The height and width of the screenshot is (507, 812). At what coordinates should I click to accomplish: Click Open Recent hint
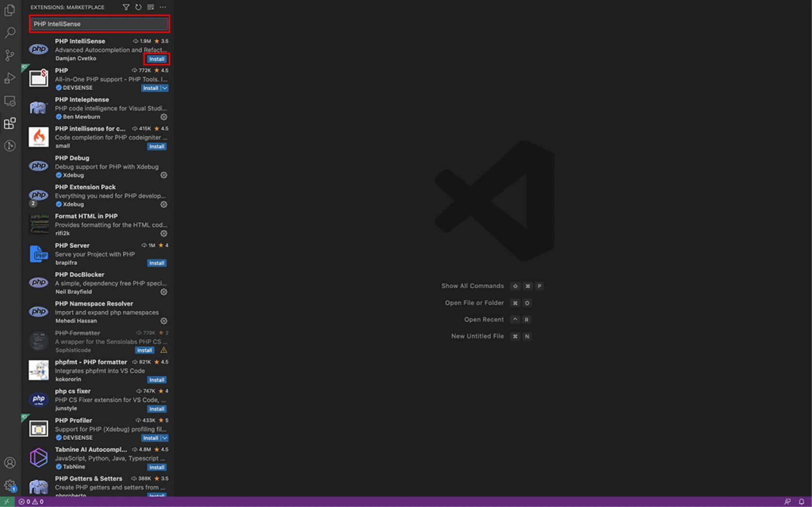click(x=484, y=319)
